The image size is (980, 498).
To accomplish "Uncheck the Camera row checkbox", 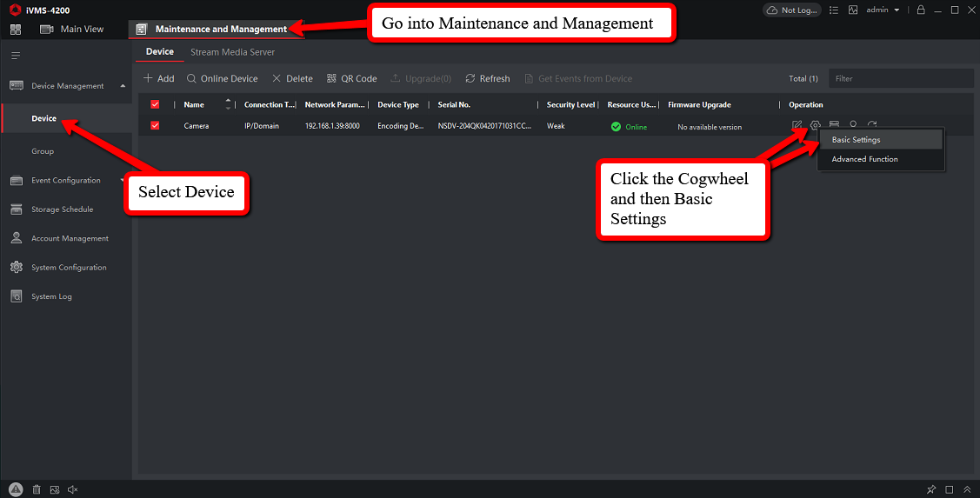I will 156,126.
